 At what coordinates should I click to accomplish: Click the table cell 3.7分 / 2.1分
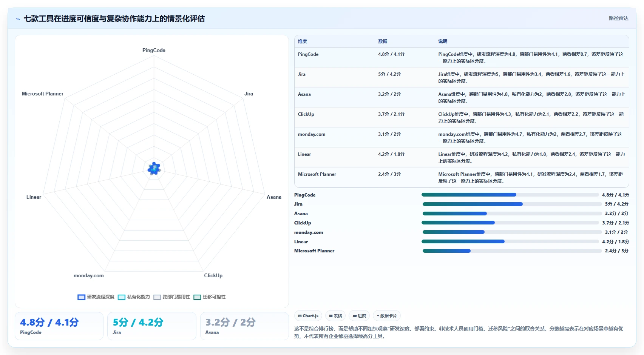391,114
